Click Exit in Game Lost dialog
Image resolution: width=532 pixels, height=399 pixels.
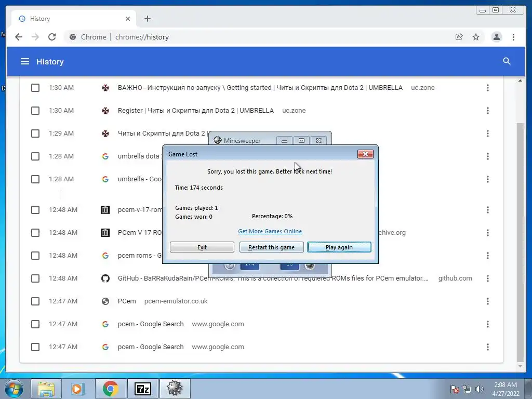pos(202,247)
